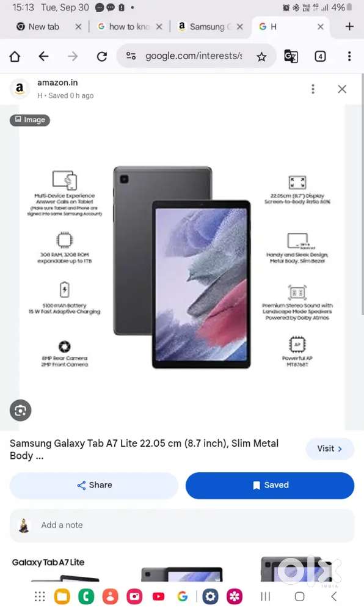Toggle the Saved bookmark button
This screenshot has width=364, height=611.
pyautogui.click(x=270, y=485)
